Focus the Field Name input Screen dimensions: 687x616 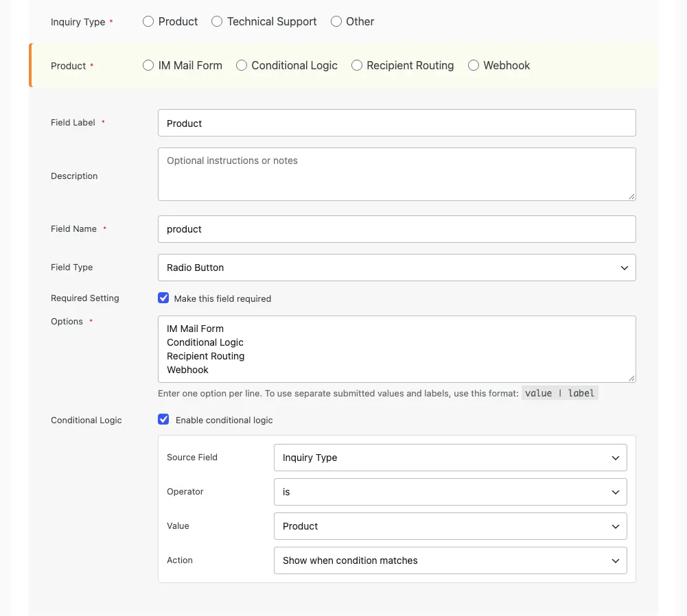point(397,229)
